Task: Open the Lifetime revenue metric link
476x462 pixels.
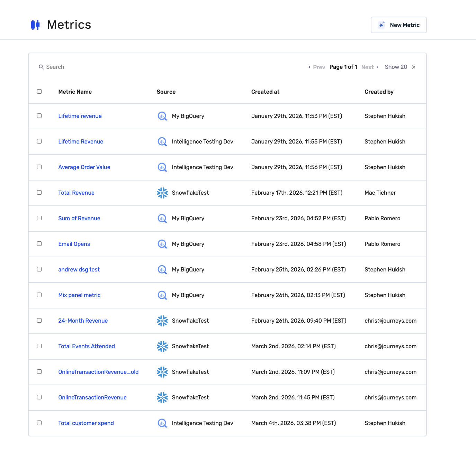Action: 80,116
